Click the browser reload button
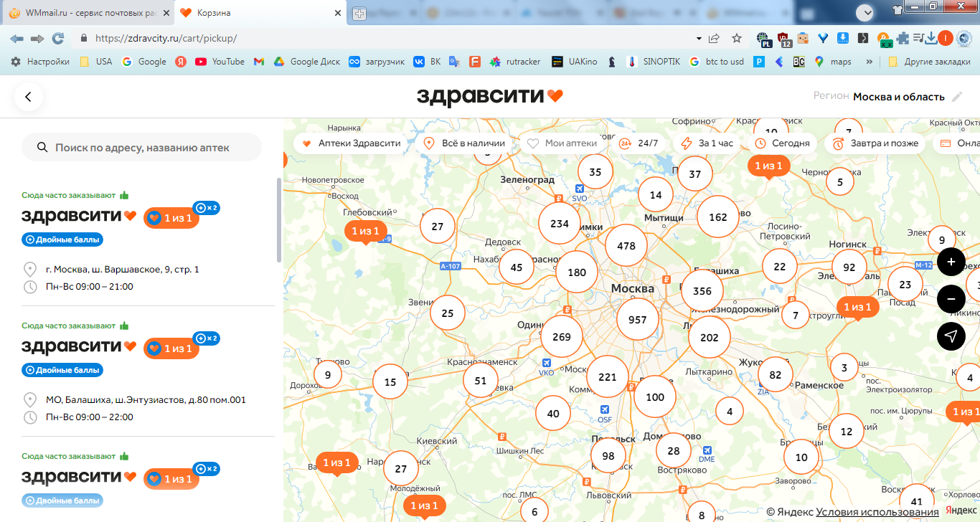 pos(58,38)
